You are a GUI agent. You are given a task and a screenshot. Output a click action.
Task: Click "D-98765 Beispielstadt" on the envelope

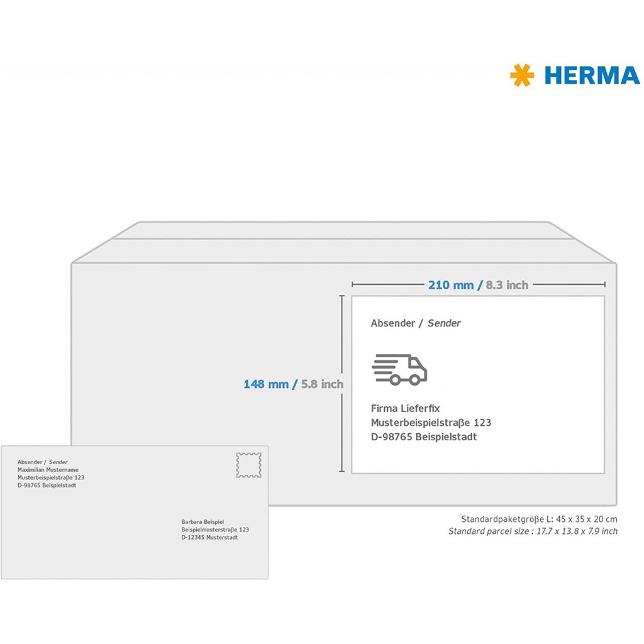[x=47, y=485]
